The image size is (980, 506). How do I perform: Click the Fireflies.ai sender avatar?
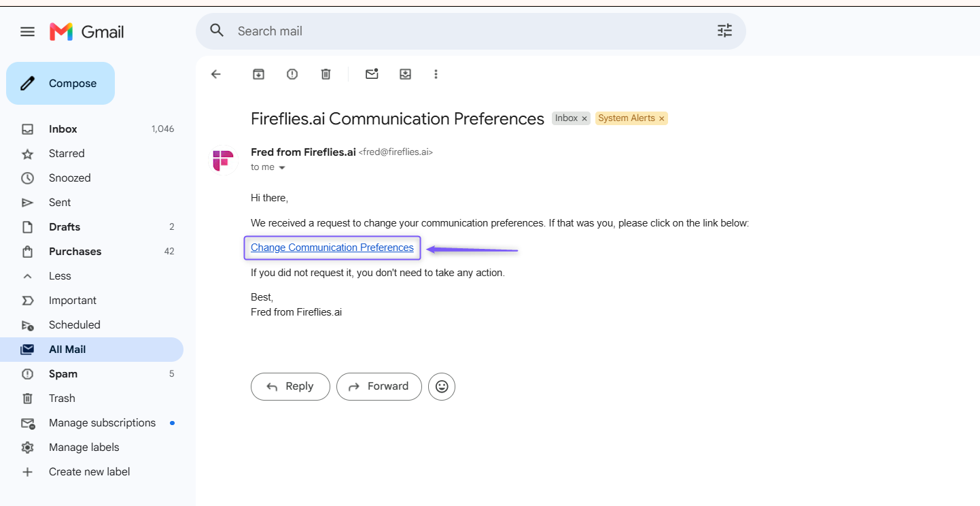223,161
